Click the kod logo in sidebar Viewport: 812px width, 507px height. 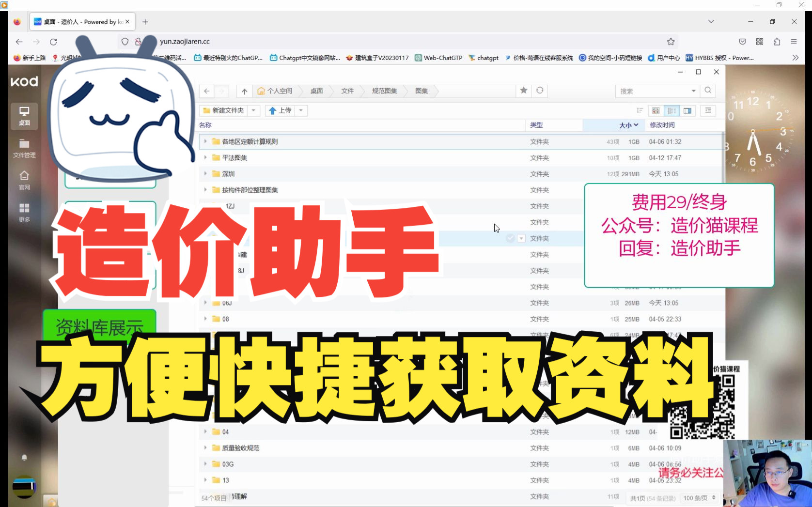click(x=24, y=81)
